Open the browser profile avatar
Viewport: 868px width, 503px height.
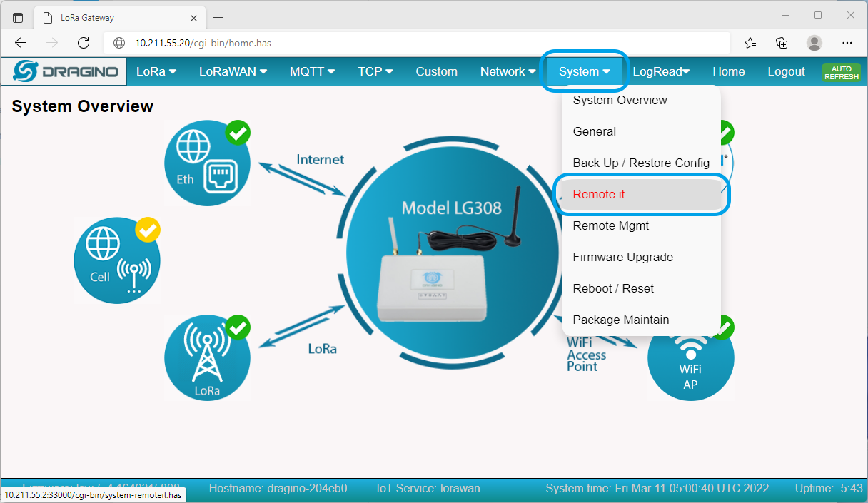pyautogui.click(x=814, y=43)
